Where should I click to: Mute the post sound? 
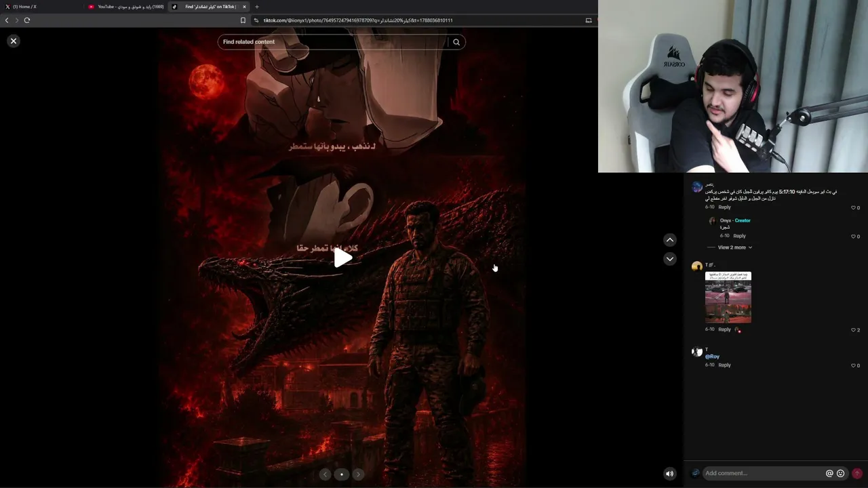[x=669, y=474]
